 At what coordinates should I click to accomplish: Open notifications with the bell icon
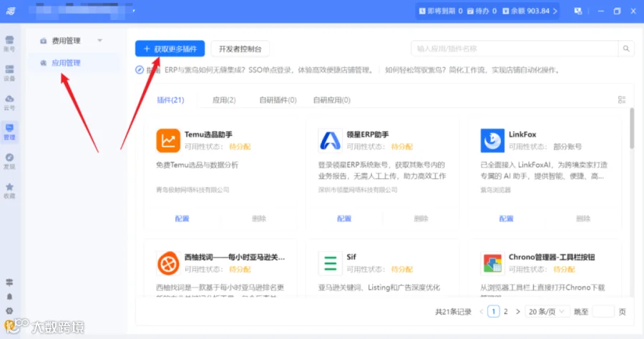coord(9,296)
